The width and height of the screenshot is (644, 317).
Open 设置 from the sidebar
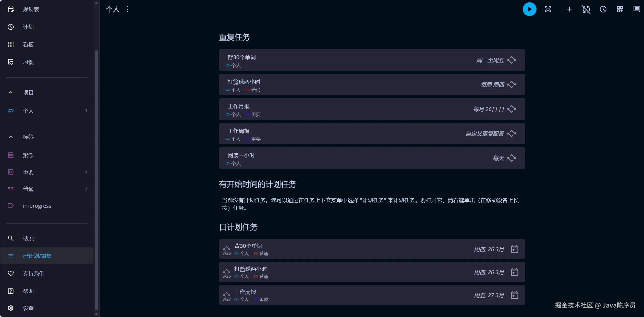click(x=28, y=308)
